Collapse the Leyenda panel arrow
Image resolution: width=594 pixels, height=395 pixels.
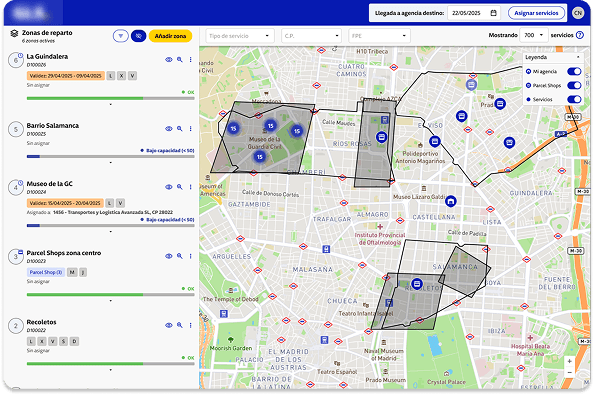click(578, 57)
